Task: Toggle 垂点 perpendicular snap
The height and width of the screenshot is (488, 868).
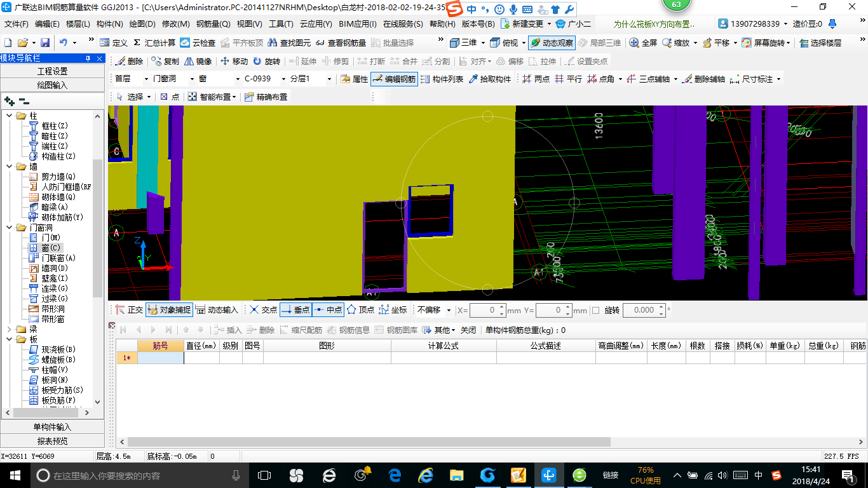Action: click(295, 310)
